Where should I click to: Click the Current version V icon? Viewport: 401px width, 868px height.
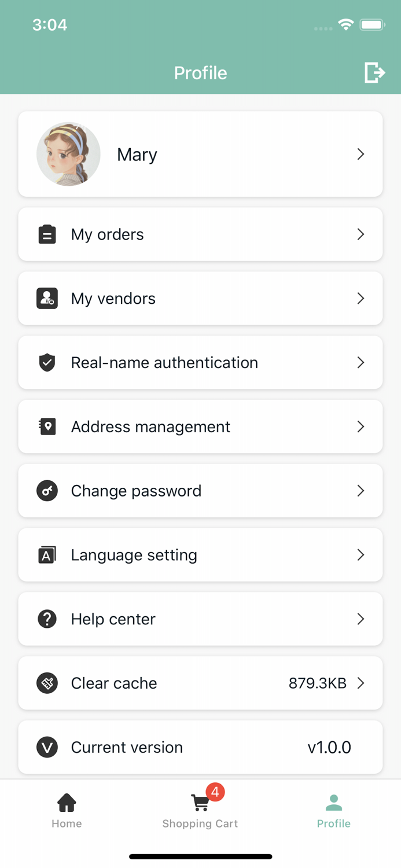(x=47, y=747)
